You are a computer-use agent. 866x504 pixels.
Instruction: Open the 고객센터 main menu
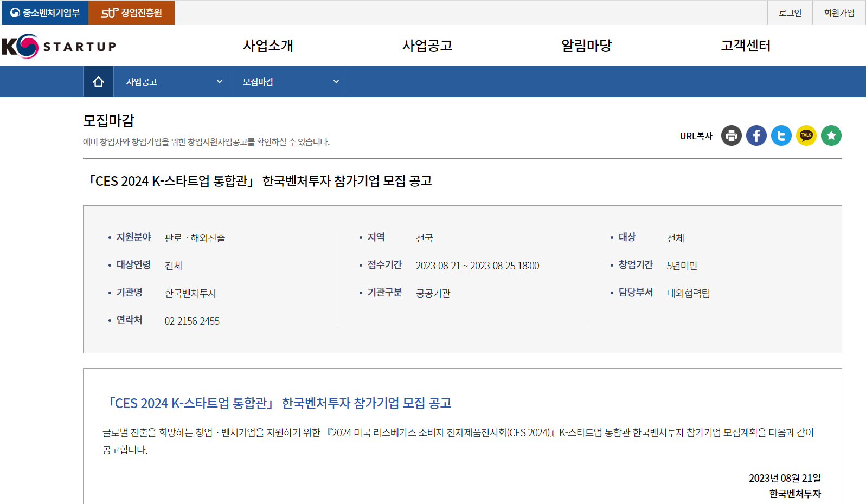[746, 46]
